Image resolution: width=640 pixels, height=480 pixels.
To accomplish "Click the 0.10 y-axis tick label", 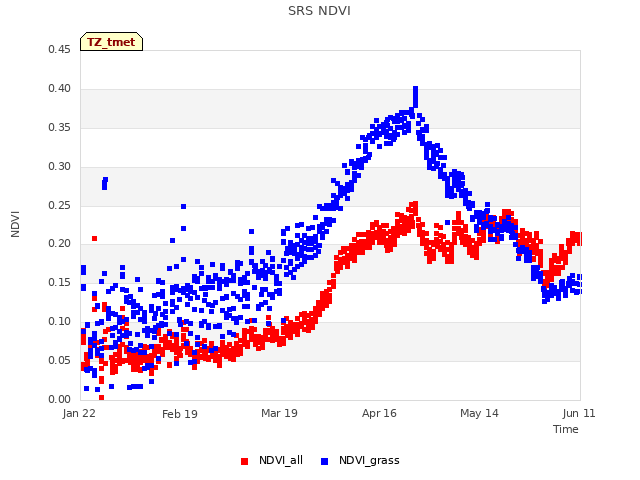I will pos(59,322).
